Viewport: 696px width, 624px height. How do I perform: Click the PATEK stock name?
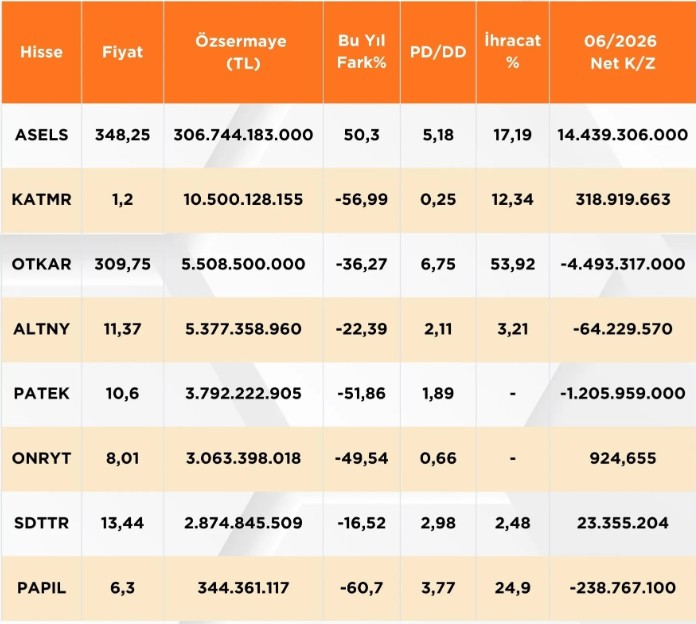pos(41,393)
